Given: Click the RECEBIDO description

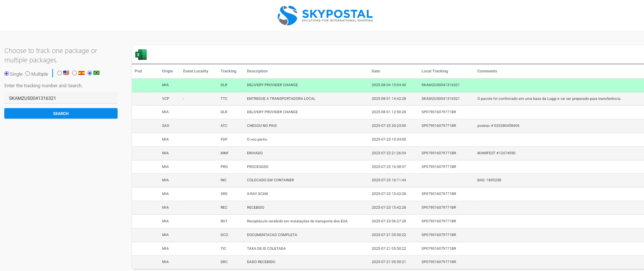Looking at the screenshot, I should [x=255, y=208].
